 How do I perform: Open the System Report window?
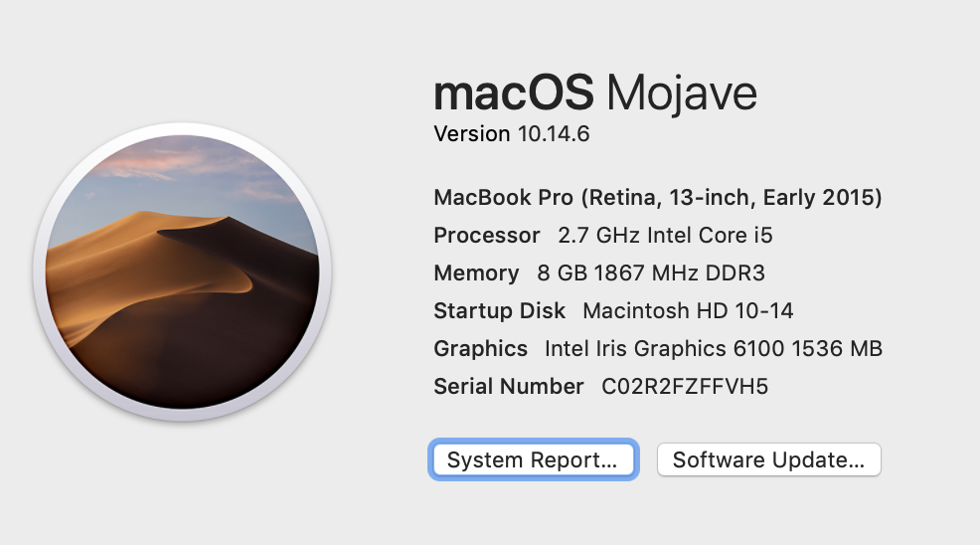pyautogui.click(x=532, y=459)
